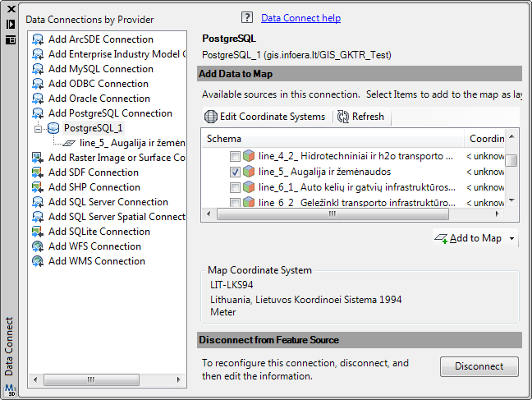Open the Data Connect help link
Image resolution: width=532 pixels, height=400 pixels.
tap(300, 18)
